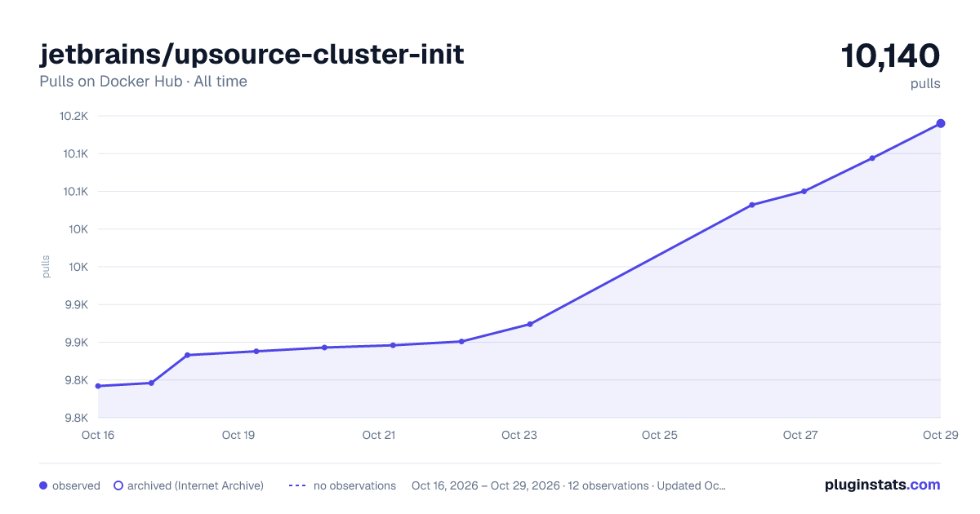Image resolution: width=980 pixels, height=514 pixels.
Task: Click the Oct 16 x-axis label
Action: [x=98, y=435]
